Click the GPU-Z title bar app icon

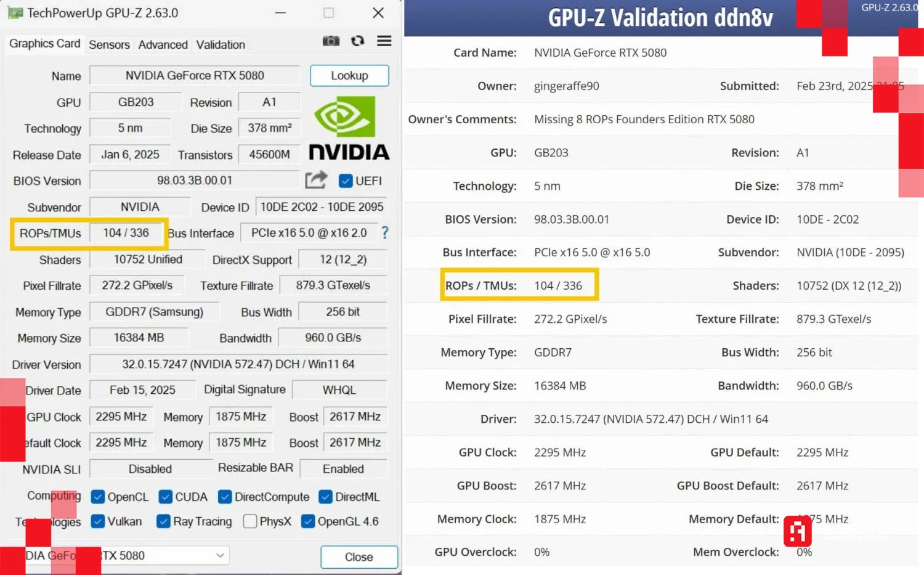(x=15, y=13)
